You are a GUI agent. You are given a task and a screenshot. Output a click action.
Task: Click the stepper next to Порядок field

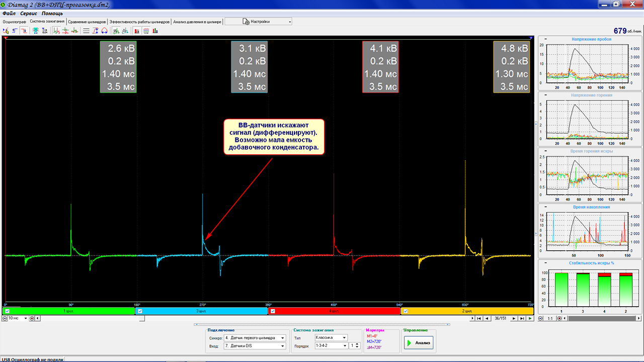click(357, 346)
